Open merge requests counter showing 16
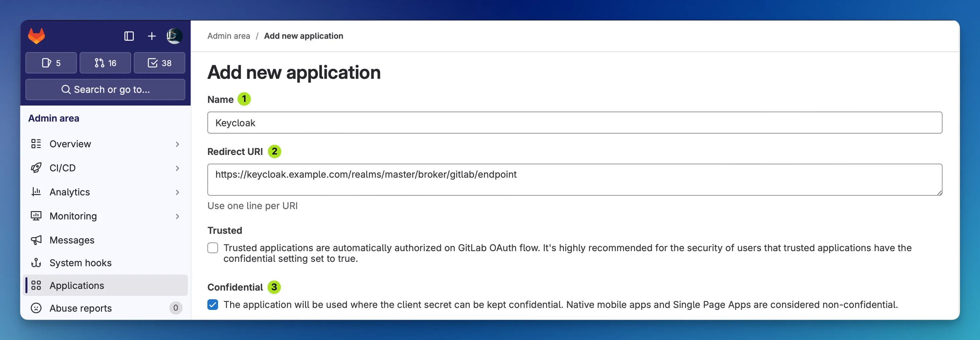Viewport: 980px width, 340px height. coord(105,63)
